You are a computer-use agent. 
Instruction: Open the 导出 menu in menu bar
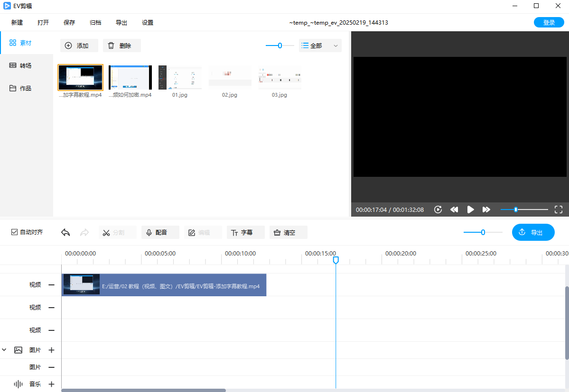(x=121, y=22)
